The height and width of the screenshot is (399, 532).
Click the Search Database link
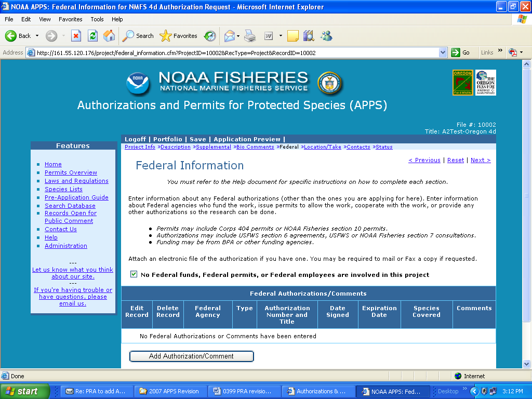coord(70,206)
